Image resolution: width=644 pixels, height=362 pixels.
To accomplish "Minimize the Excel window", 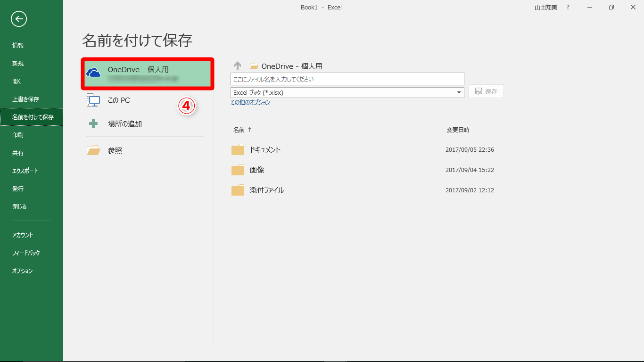I will click(590, 7).
